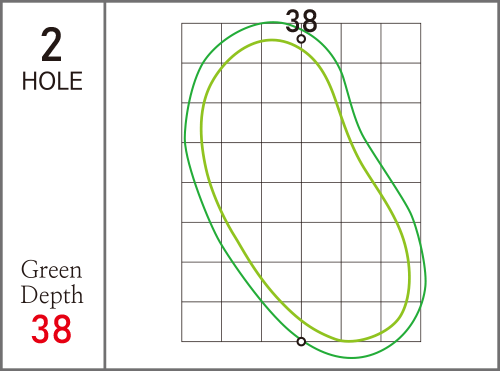Click the dark green outer contour at its top
The image size is (500, 371).
tap(273, 22)
